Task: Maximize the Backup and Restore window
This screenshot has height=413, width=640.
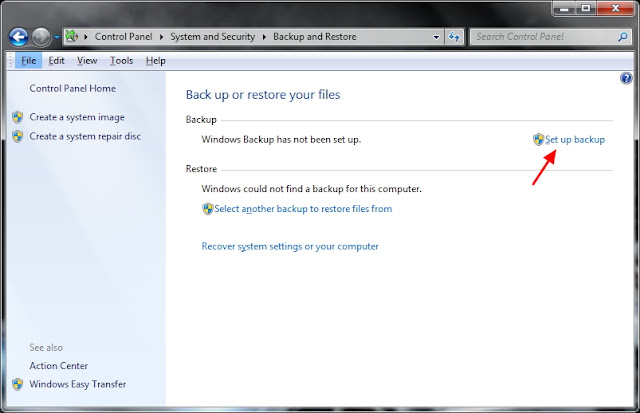Action: tap(586, 8)
